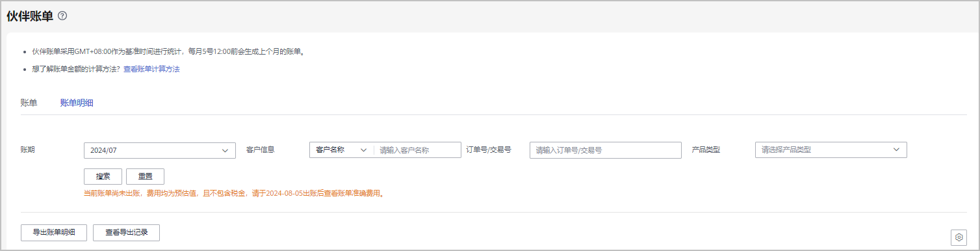Viewport: 980px width, 251px height.
Task: Click the orange unbilled warning notice text
Action: 233,193
